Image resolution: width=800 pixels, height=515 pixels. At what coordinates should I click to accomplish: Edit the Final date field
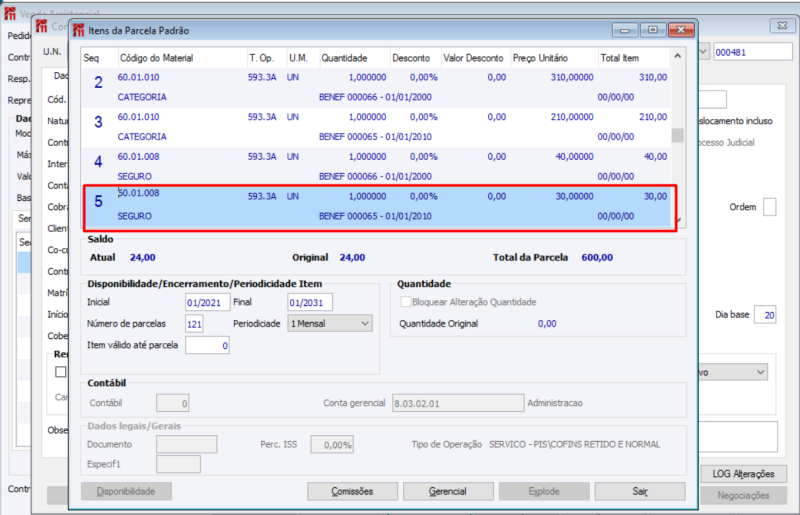coord(309,302)
